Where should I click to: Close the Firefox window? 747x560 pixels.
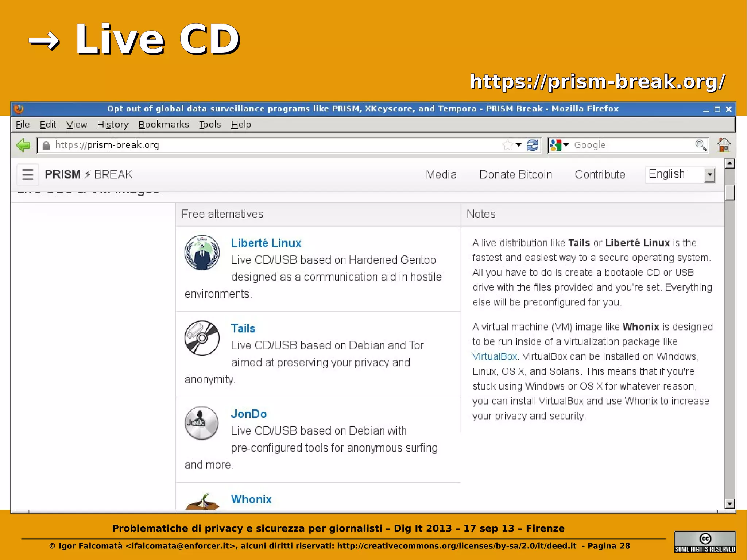(729, 109)
